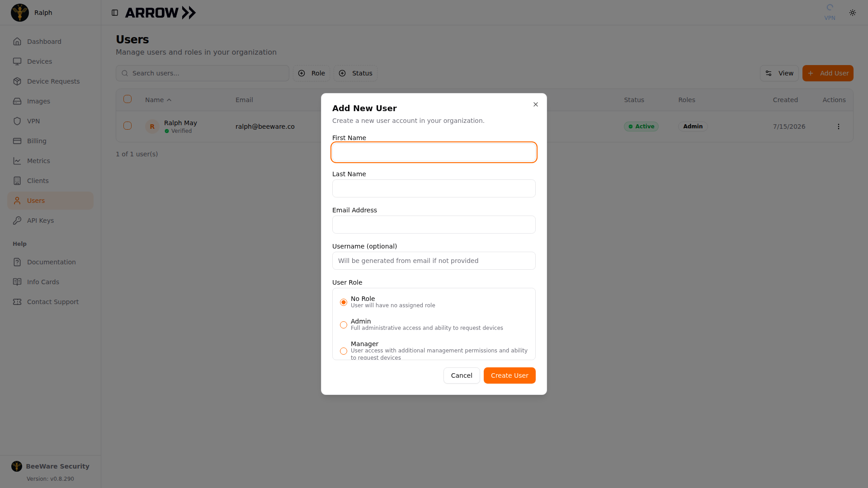Click the Create User button

point(509,375)
